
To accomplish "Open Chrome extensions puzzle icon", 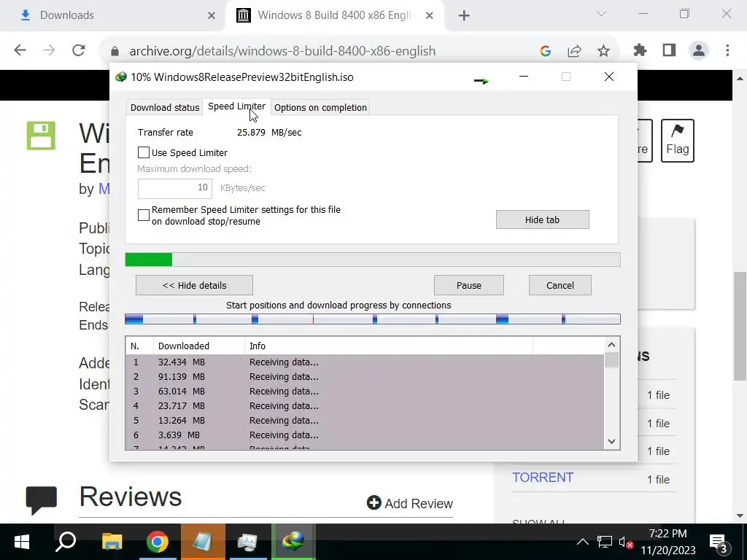I will (640, 50).
